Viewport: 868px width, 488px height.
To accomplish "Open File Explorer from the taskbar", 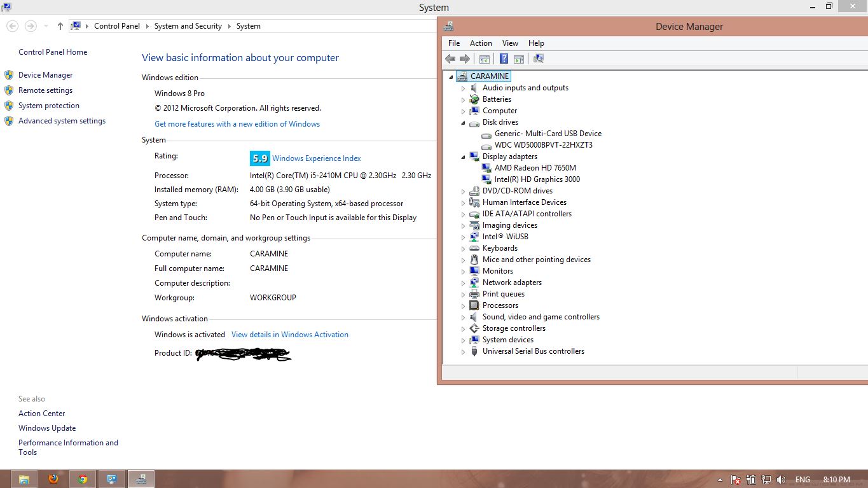I will [24, 479].
